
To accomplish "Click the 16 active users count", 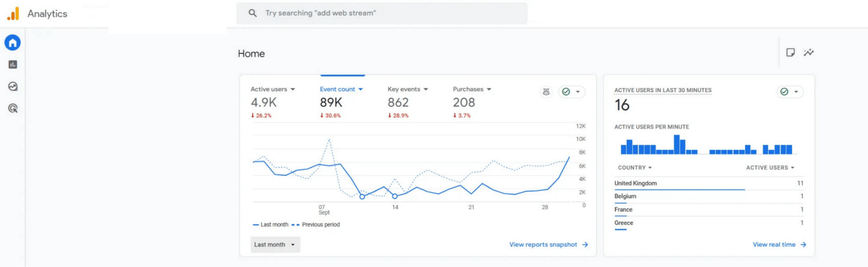I will pos(622,105).
